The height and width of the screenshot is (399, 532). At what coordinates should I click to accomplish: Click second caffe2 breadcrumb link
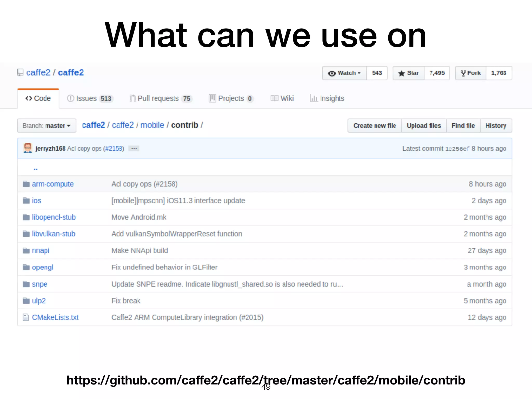tap(123, 125)
